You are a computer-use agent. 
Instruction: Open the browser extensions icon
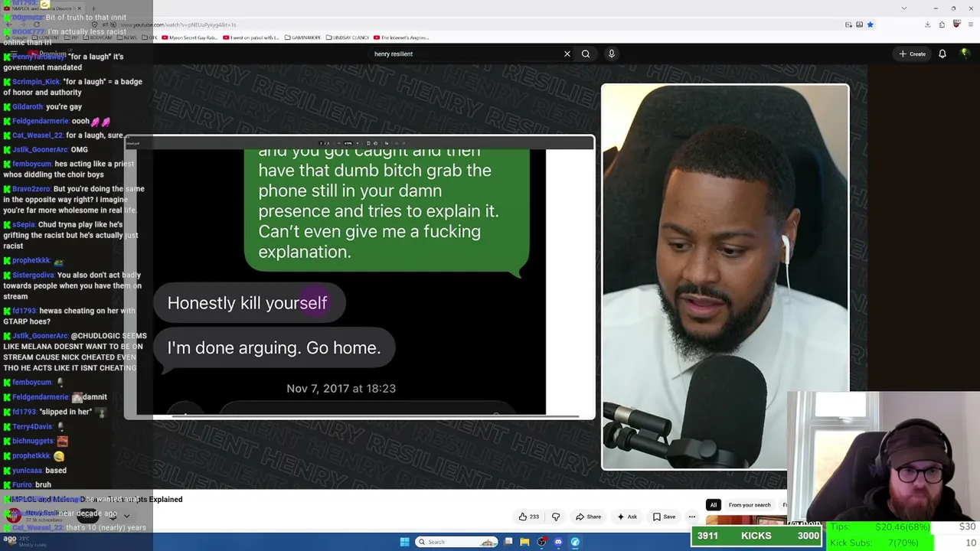click(942, 24)
